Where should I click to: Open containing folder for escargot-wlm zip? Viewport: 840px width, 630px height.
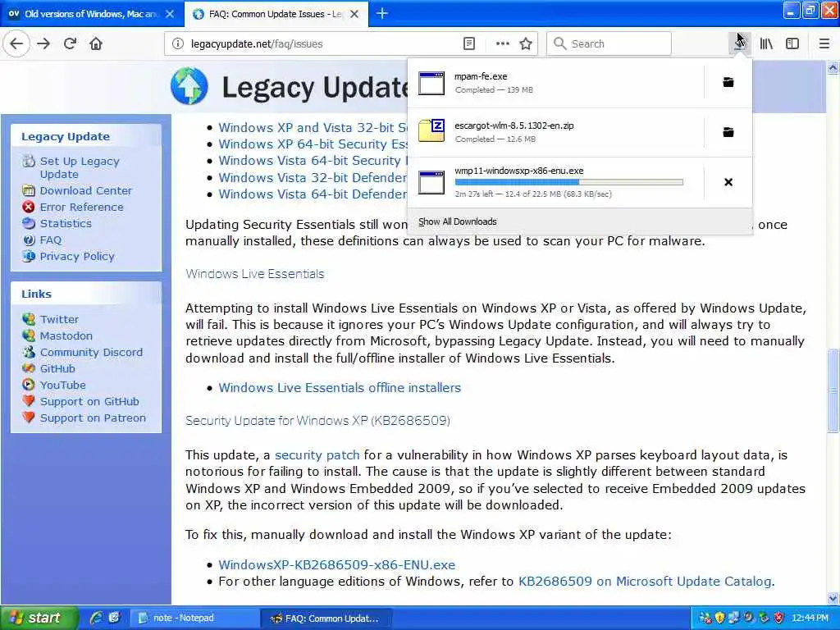click(x=728, y=132)
